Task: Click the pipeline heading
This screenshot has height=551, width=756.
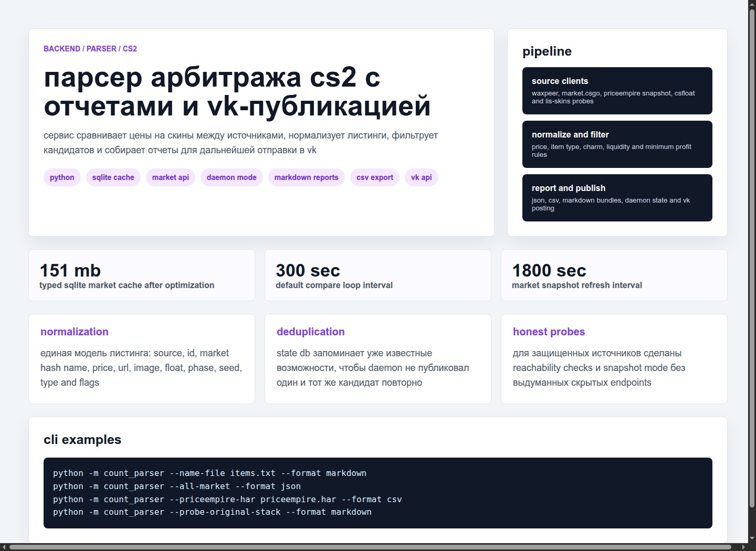Action: point(547,51)
